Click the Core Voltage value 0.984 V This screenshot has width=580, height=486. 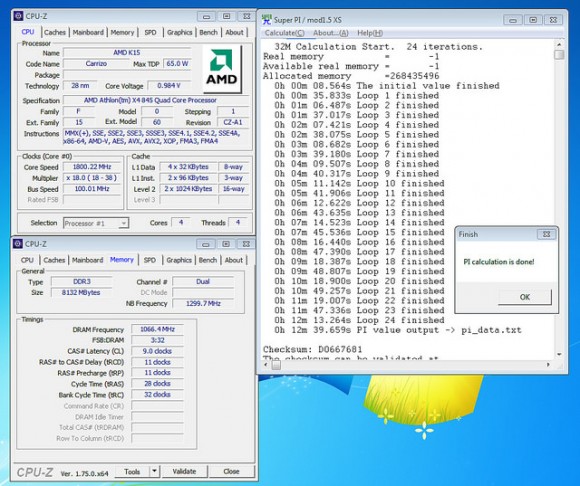pos(169,86)
